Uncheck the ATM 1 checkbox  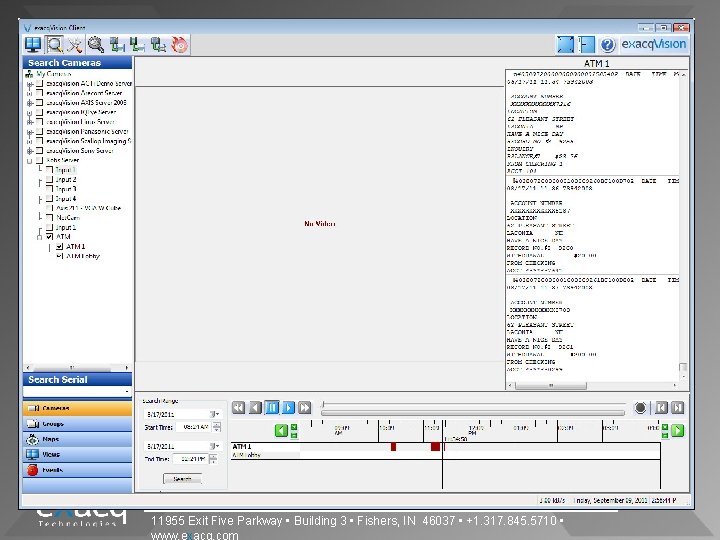pyautogui.click(x=59, y=247)
